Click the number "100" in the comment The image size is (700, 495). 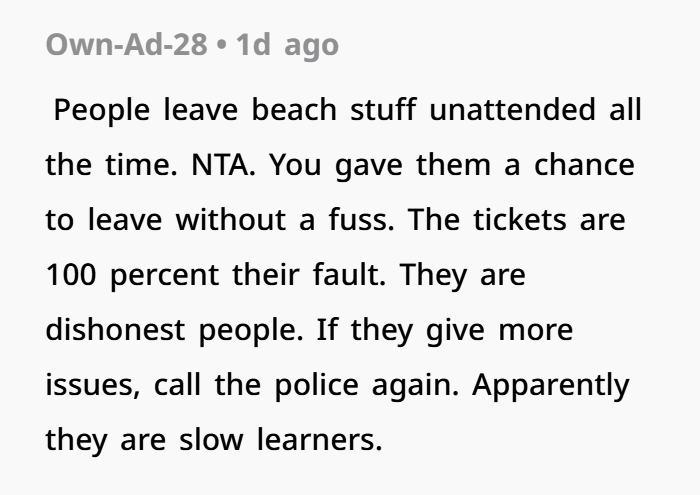pyautogui.click(x=71, y=275)
